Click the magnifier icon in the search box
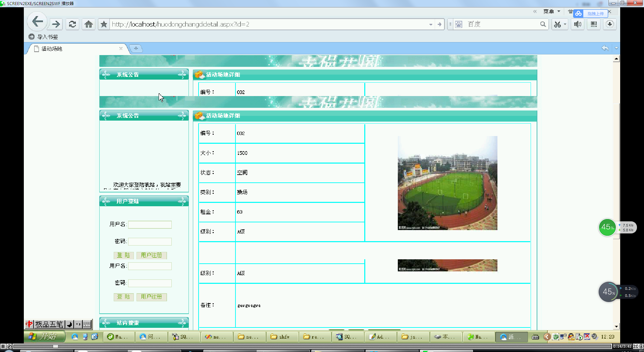The width and height of the screenshot is (644, 352). coord(543,24)
